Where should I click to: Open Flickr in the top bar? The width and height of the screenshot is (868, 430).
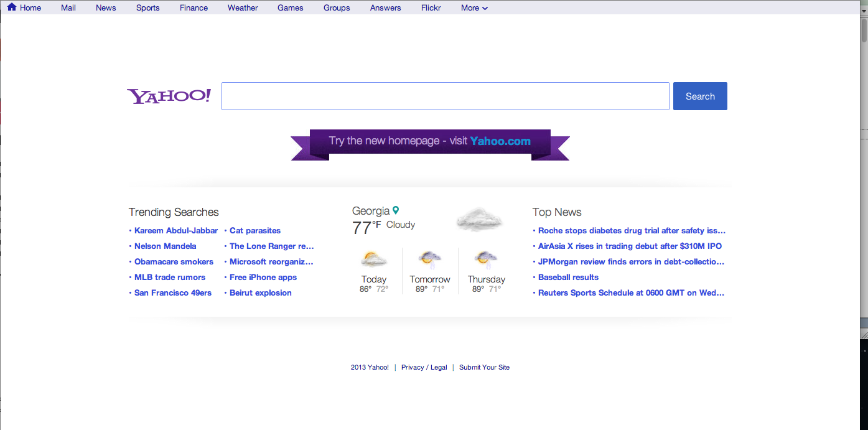click(431, 8)
